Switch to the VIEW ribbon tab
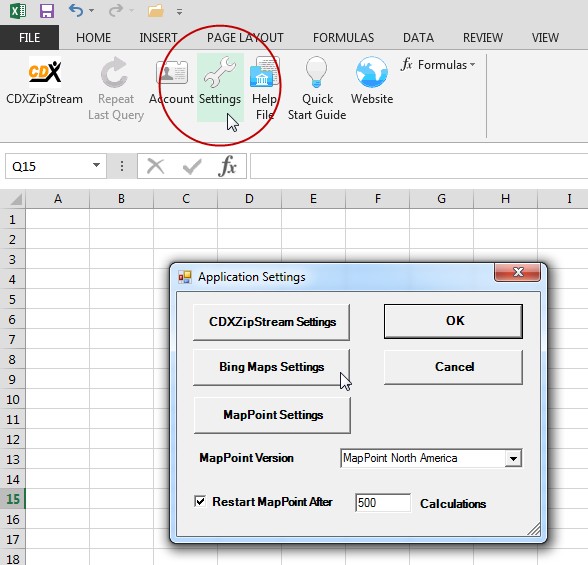The image size is (588, 565). 545,37
